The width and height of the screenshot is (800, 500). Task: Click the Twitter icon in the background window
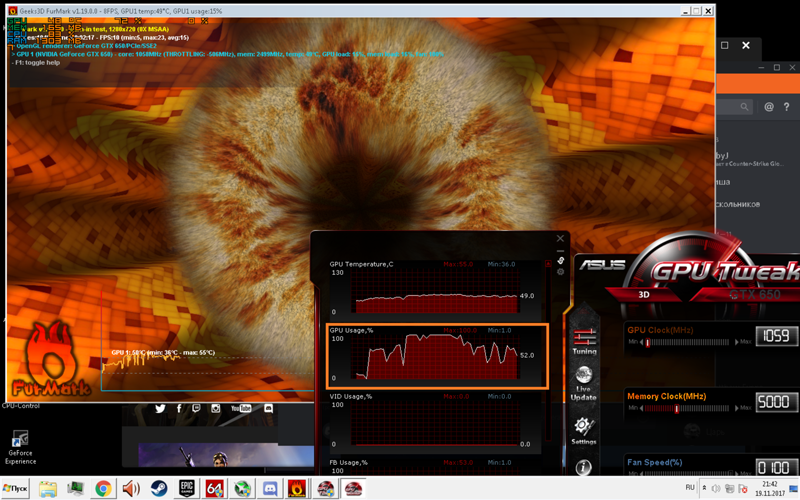pyautogui.click(x=160, y=409)
